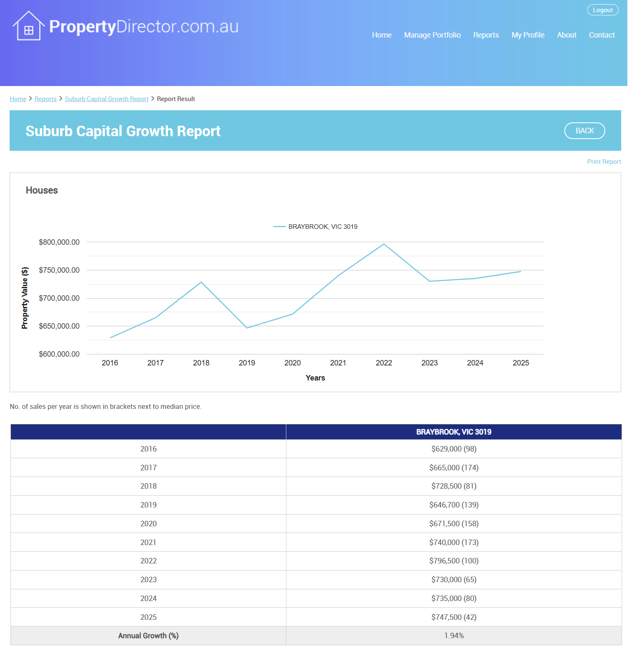642x672 pixels.
Task: Go to Reports in the top navigation
Action: [486, 35]
